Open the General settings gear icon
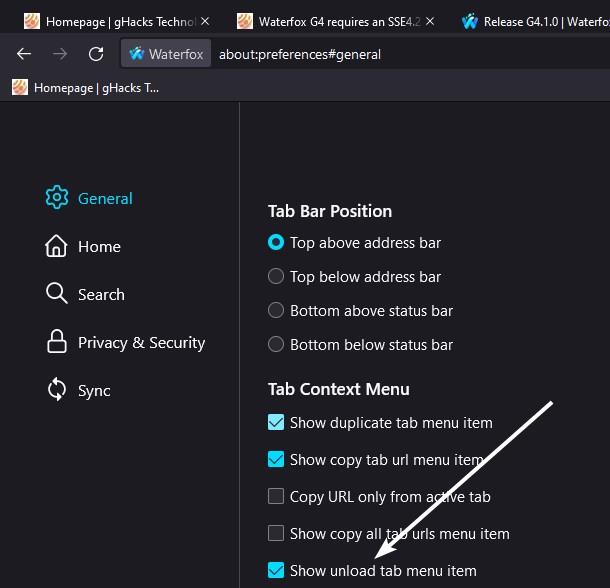The height and width of the screenshot is (588, 610). point(57,197)
